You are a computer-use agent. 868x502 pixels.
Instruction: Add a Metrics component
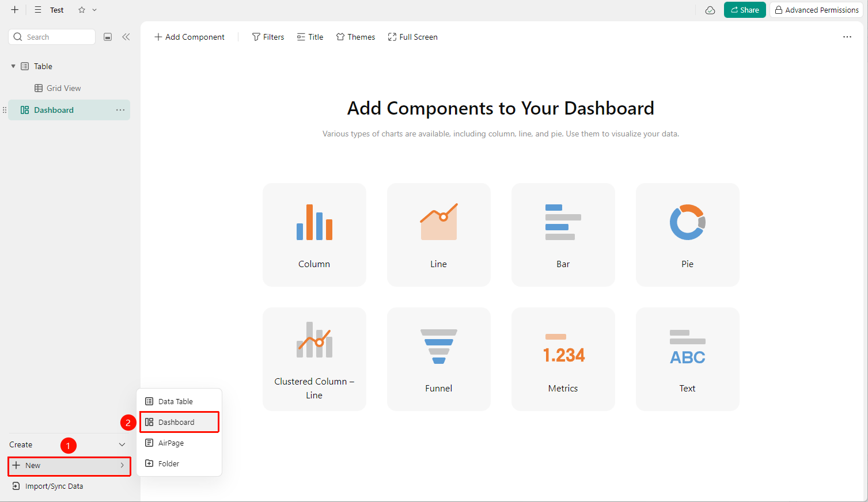(x=563, y=359)
